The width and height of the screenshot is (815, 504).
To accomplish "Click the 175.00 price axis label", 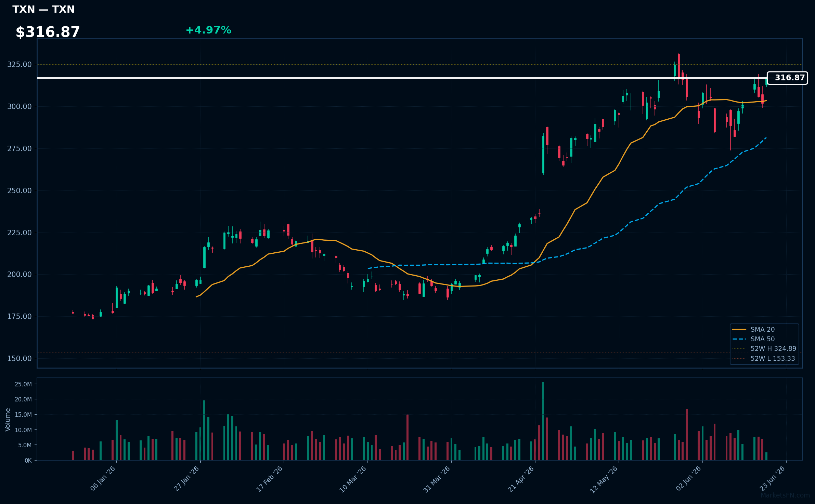I will tap(20, 317).
